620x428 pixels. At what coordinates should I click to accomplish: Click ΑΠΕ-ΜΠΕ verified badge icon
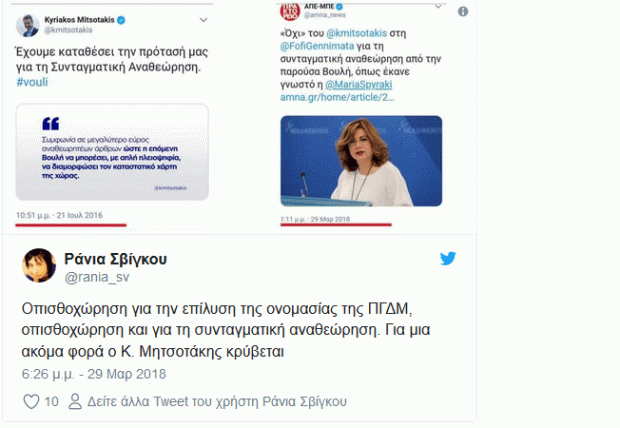pyautogui.click(x=339, y=7)
